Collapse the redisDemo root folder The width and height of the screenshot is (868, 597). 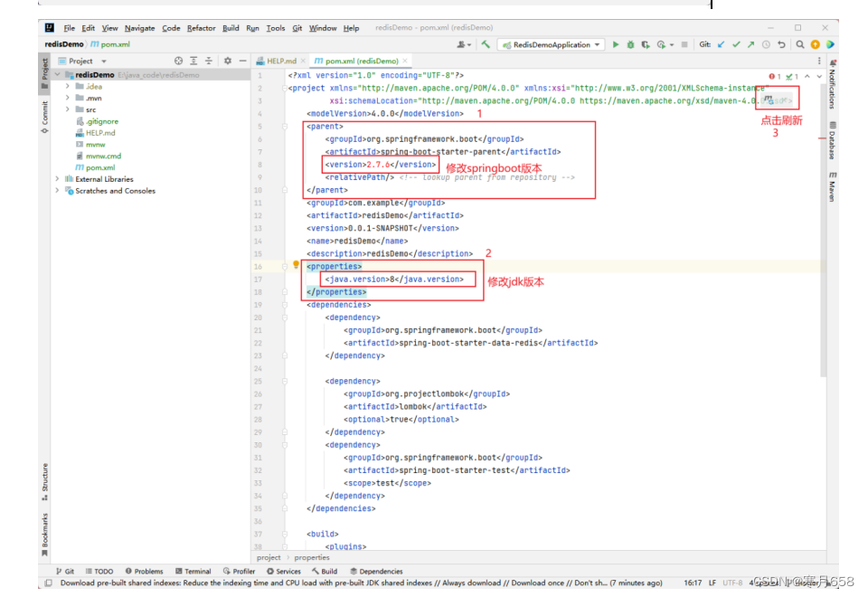click(58, 75)
